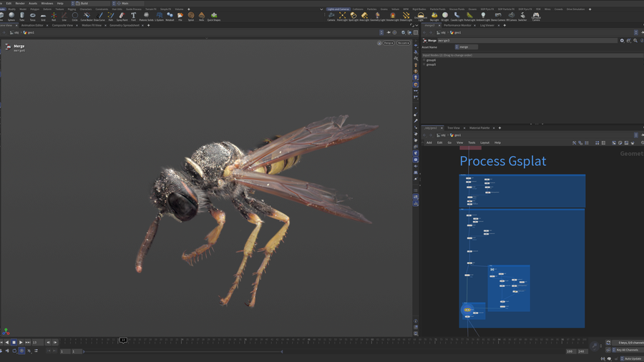The height and width of the screenshot is (362, 644).
Task: Click the timeline current frame marker
Action: tap(123, 340)
